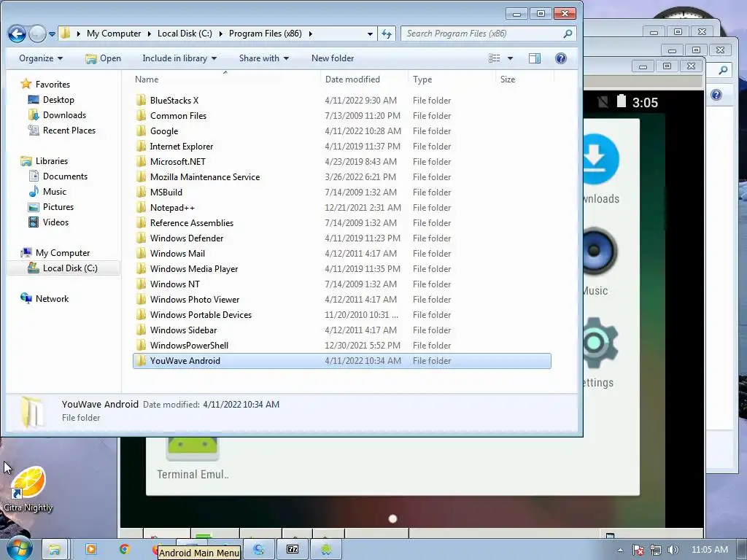Expand arrow after My Computer breadcrumb
This screenshot has width=747, height=560.
(149, 34)
